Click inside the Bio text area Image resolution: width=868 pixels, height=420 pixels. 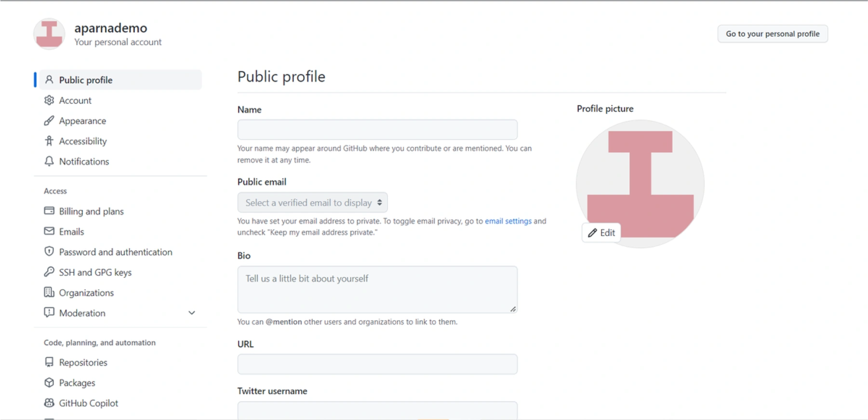(377, 289)
